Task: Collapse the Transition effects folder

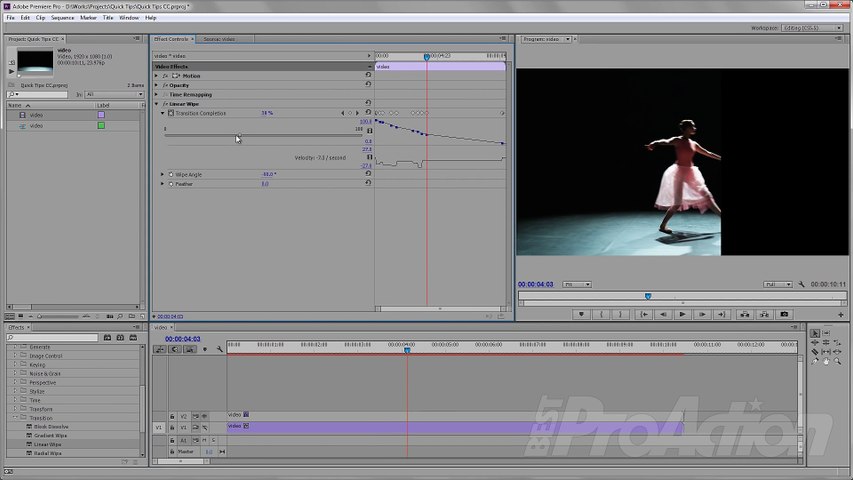Action: [x=15, y=418]
